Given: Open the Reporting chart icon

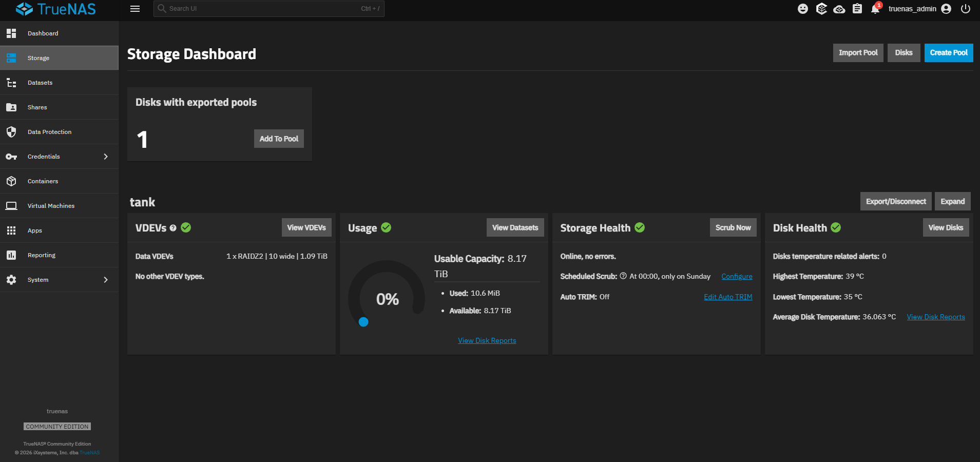Looking at the screenshot, I should (x=11, y=255).
